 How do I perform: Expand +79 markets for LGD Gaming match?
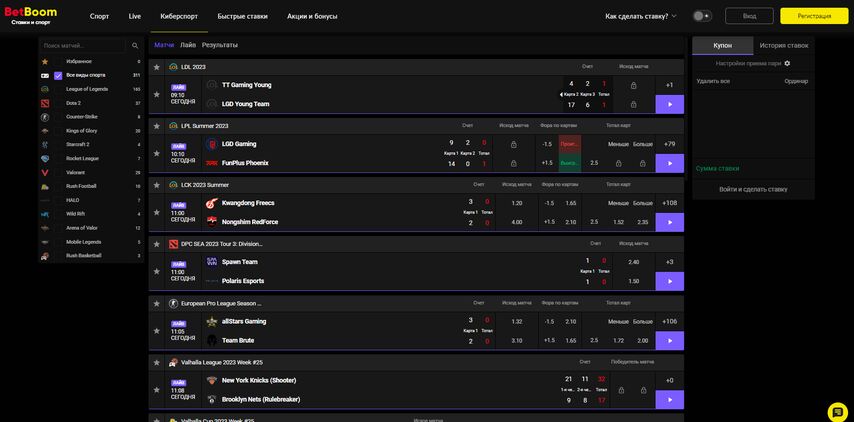pyautogui.click(x=669, y=144)
